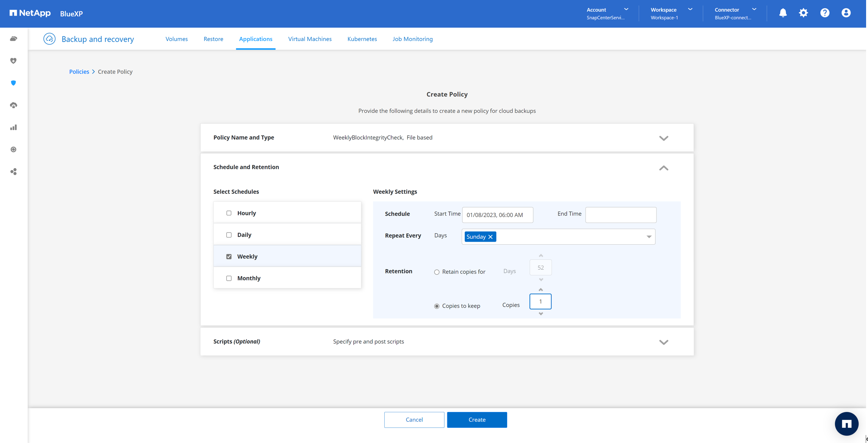This screenshot has width=868, height=443.
Task: Click the Create button
Action: pyautogui.click(x=476, y=419)
